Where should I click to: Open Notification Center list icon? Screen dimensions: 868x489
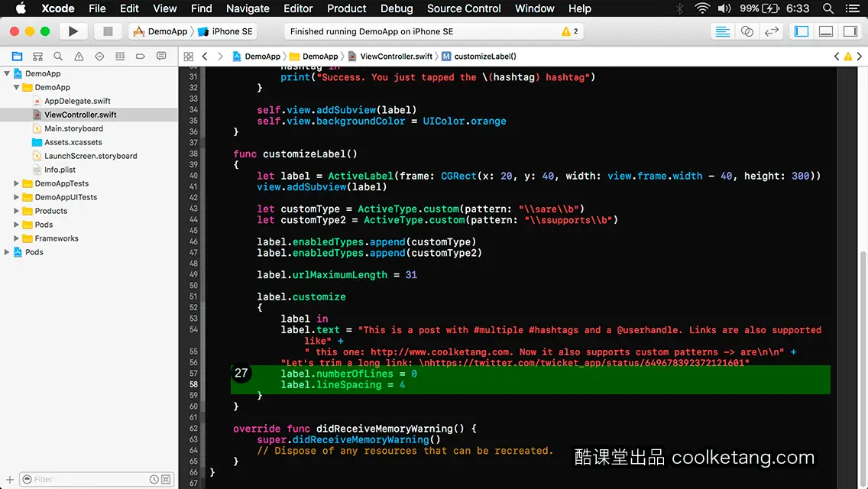853,8
